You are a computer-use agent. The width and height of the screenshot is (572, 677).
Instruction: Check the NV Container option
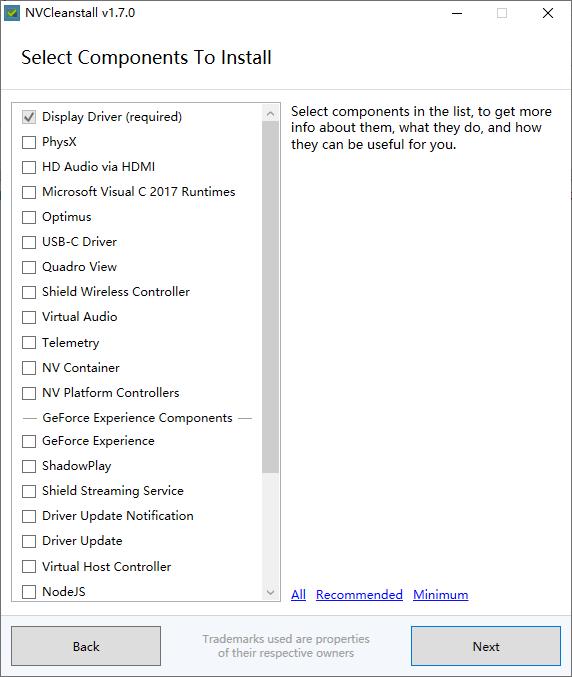click(x=29, y=368)
